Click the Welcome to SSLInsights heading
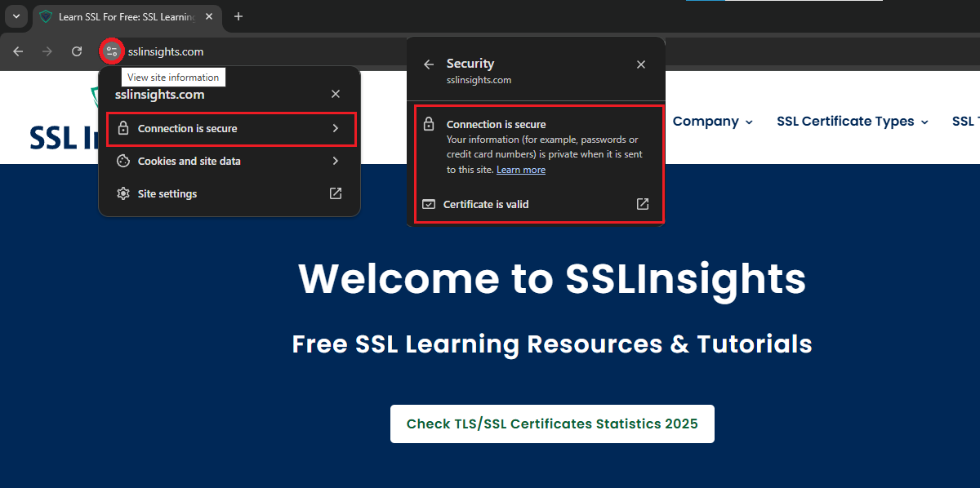 pyautogui.click(x=552, y=279)
